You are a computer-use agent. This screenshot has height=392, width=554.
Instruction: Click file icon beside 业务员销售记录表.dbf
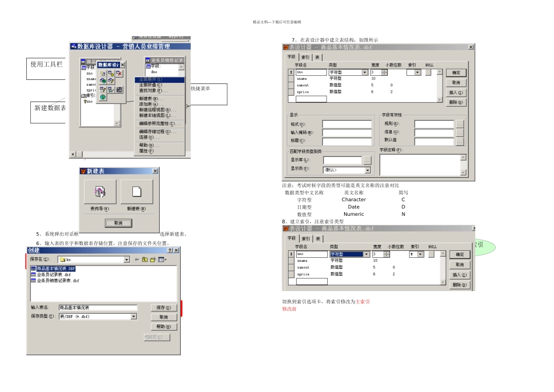(x=33, y=281)
